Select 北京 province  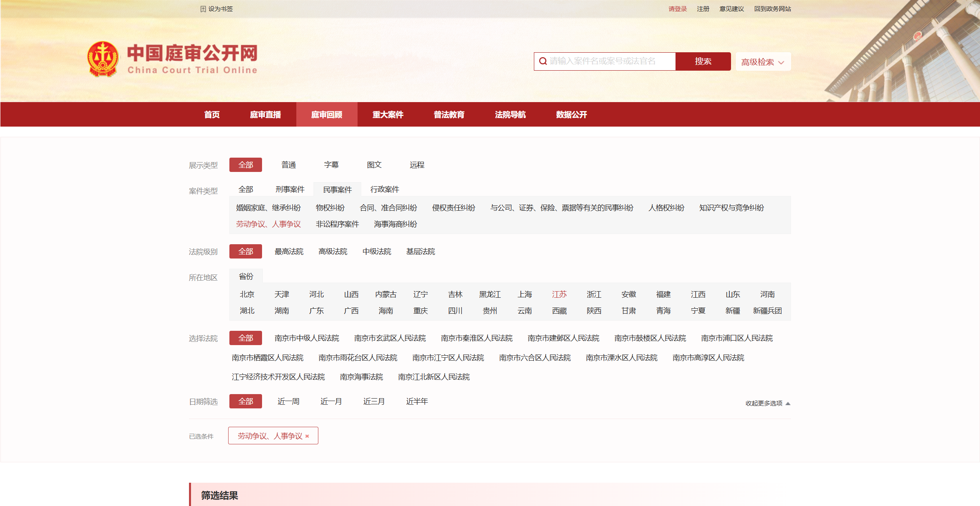pos(247,294)
